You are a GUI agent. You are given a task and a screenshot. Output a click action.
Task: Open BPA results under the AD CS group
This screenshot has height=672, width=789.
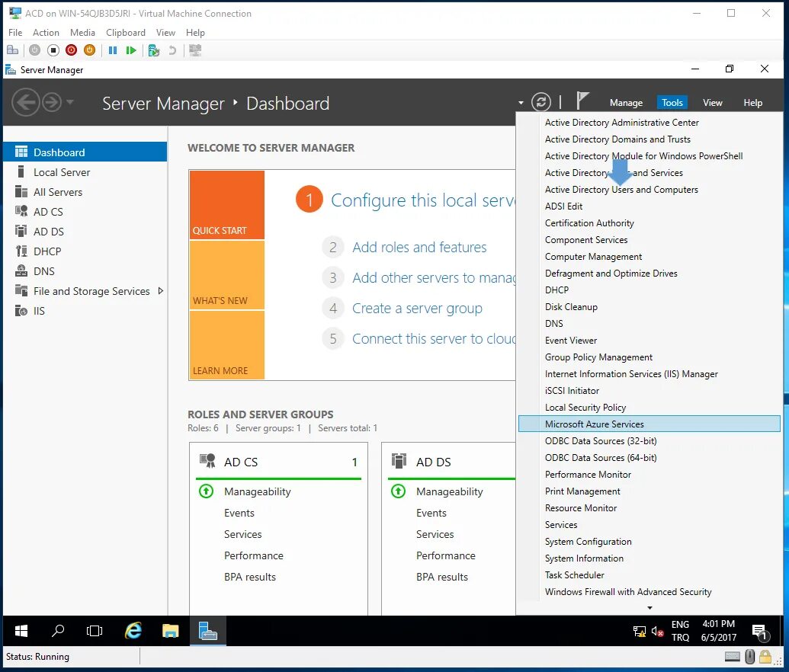(249, 577)
